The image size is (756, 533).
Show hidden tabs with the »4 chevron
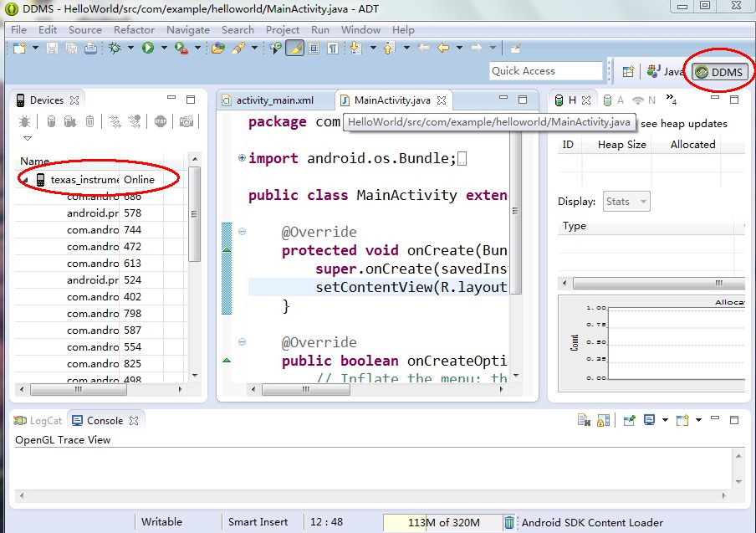coord(672,100)
